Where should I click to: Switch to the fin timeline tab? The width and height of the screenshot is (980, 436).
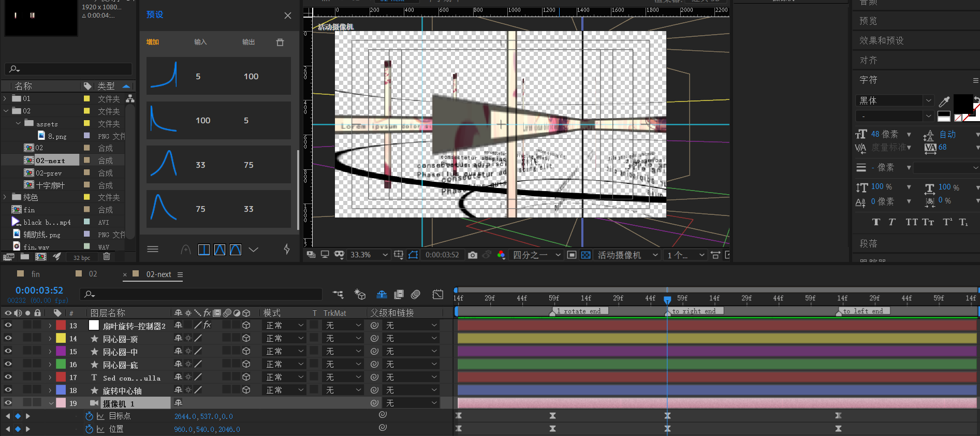(x=35, y=274)
